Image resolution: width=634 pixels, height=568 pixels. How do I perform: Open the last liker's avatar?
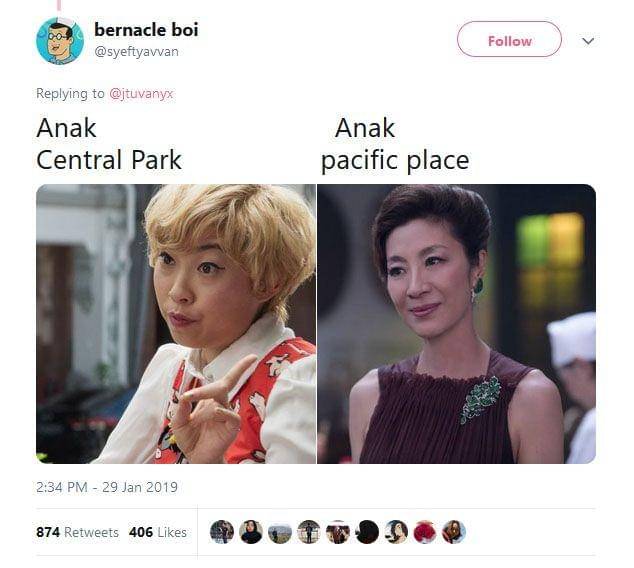point(454,532)
